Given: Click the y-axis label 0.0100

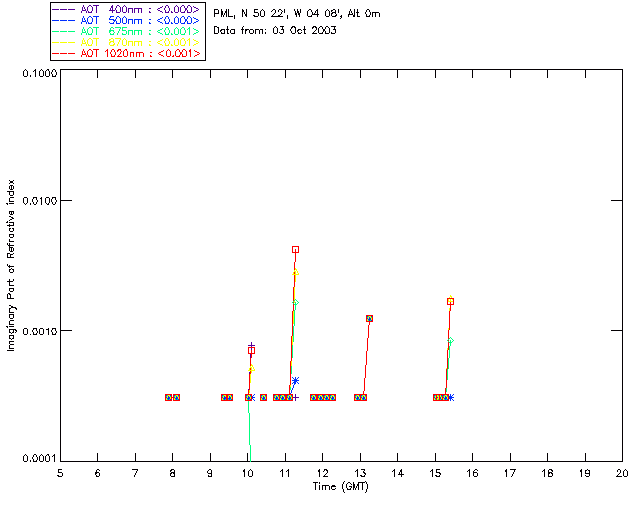Looking at the screenshot, I should coord(39,201).
